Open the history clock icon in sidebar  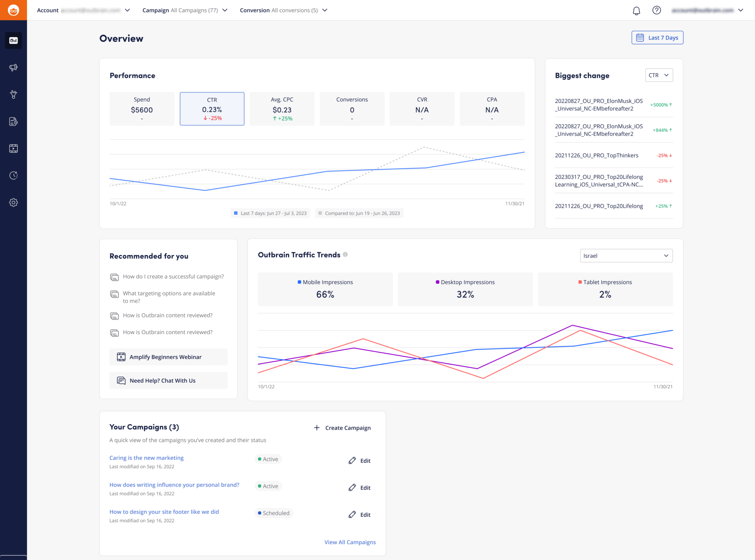point(13,175)
